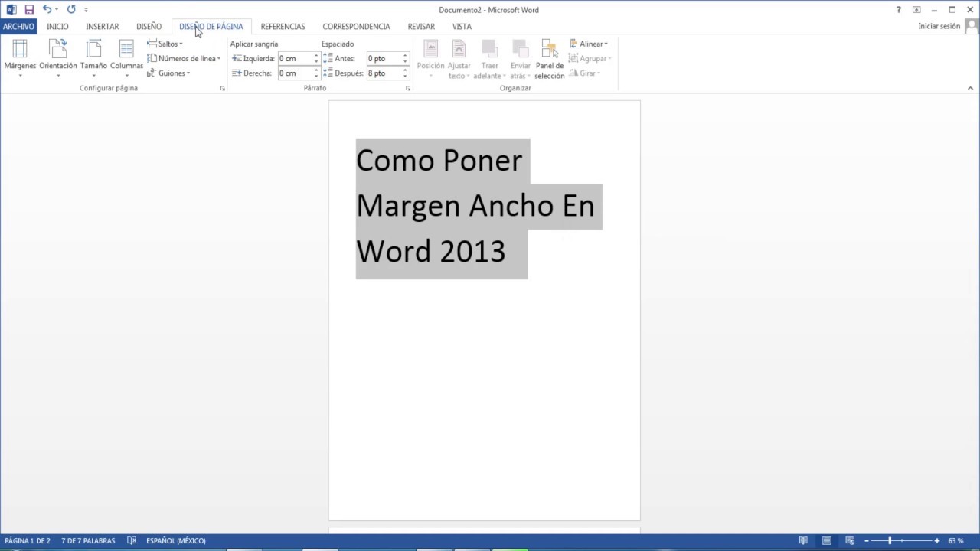Image resolution: width=980 pixels, height=551 pixels.
Task: Click the Redo/Repeat icon
Action: (x=71, y=10)
